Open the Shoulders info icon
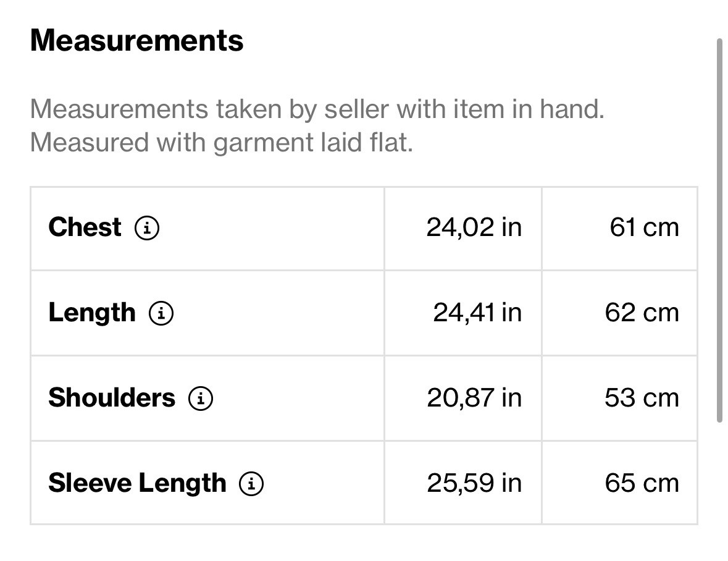Viewport: 728px width, 561px height. (201, 399)
